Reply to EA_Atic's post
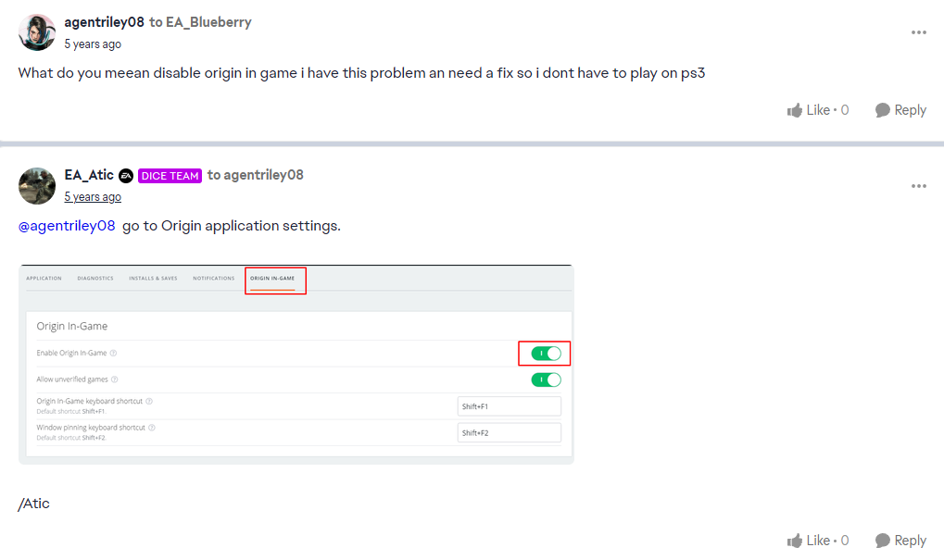The image size is (944, 560). [x=900, y=541]
